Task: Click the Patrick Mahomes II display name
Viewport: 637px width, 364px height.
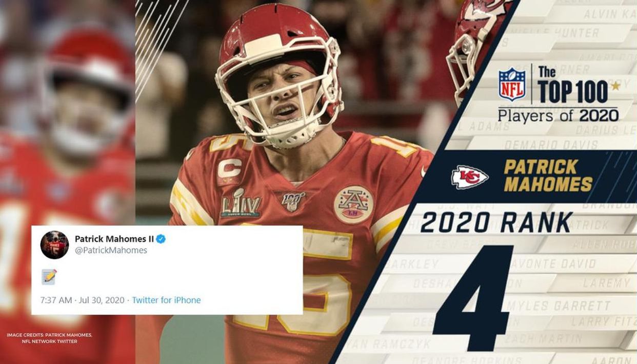Action: [114, 239]
